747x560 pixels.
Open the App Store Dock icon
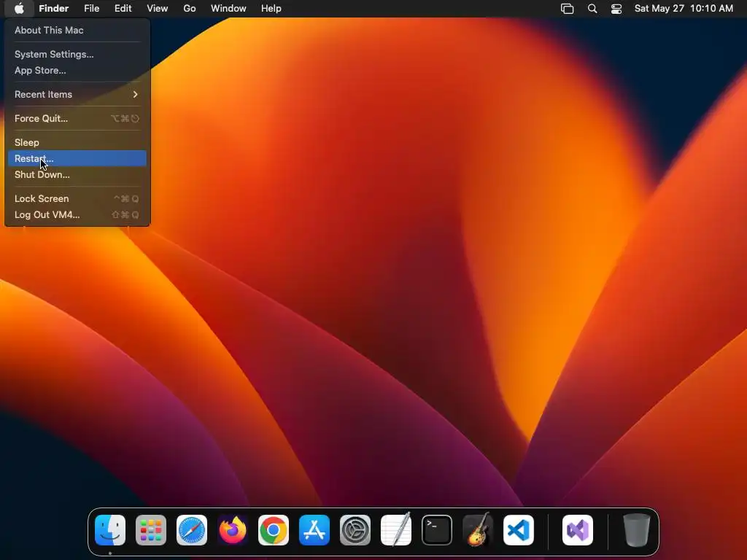click(x=314, y=530)
